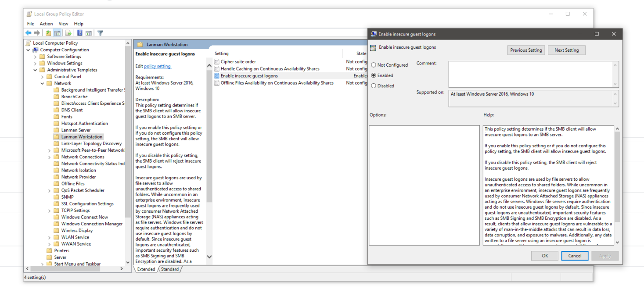This screenshot has width=644, height=296.
Task: Open the File menu
Action: (30, 24)
